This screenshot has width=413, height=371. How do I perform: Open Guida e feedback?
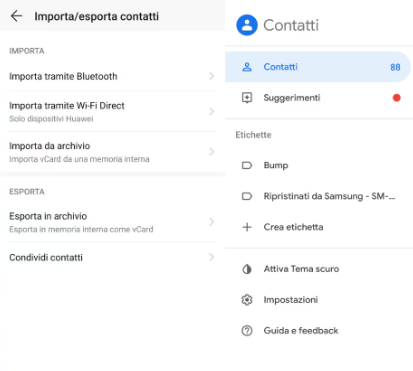click(319, 331)
